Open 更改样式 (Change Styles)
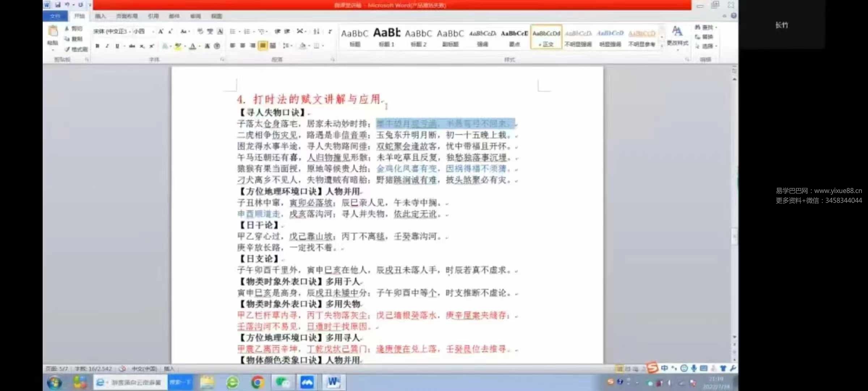868x391 pixels. [677, 38]
